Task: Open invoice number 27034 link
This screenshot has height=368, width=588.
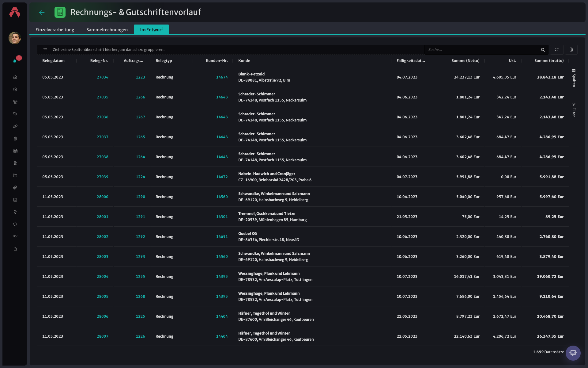Action: click(103, 77)
